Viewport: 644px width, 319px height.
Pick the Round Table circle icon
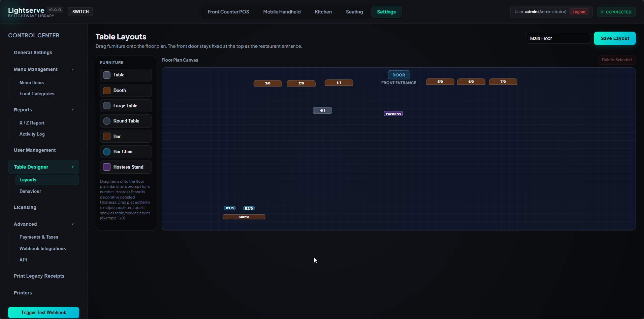(107, 121)
